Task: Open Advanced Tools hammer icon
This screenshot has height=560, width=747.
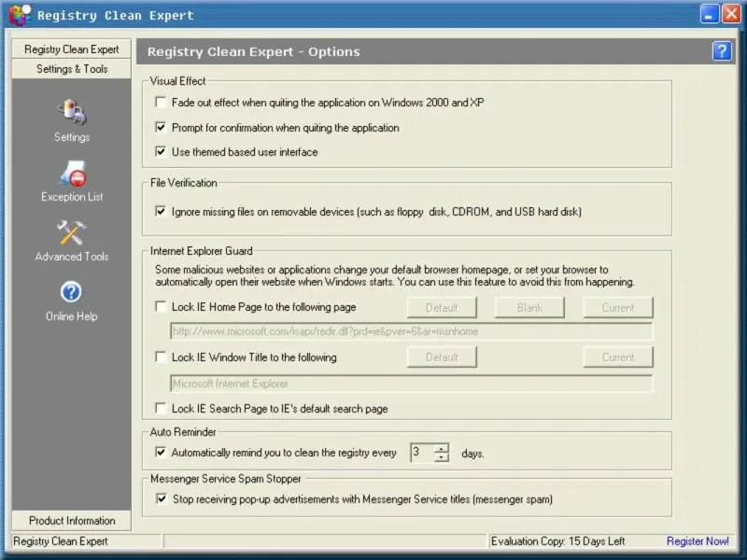Action: pyautogui.click(x=72, y=232)
